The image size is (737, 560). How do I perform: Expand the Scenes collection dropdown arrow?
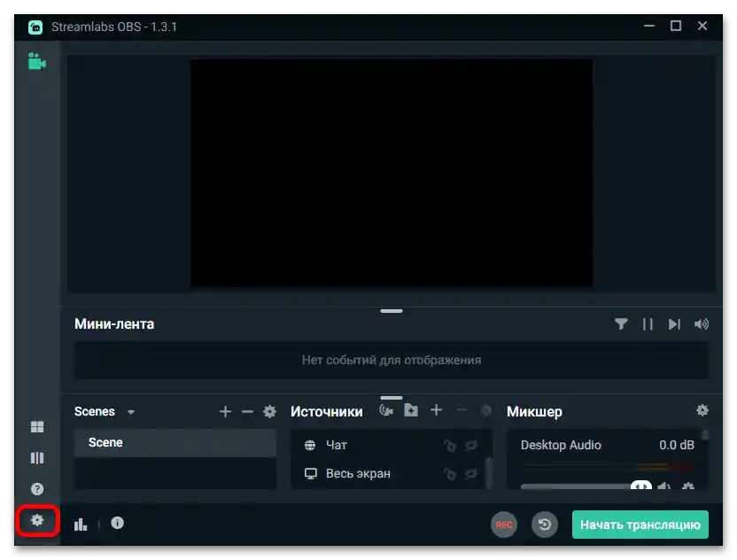(131, 412)
